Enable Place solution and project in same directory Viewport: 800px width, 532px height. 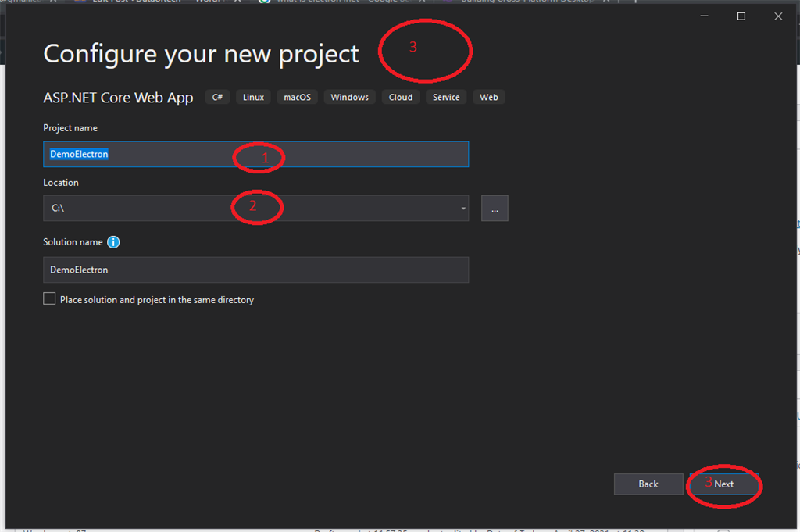tap(49, 299)
